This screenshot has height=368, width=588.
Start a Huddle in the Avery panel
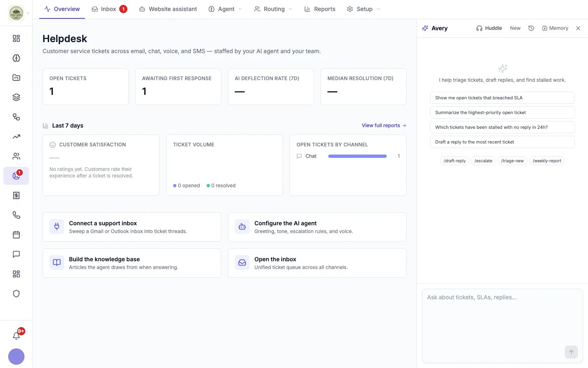(489, 28)
